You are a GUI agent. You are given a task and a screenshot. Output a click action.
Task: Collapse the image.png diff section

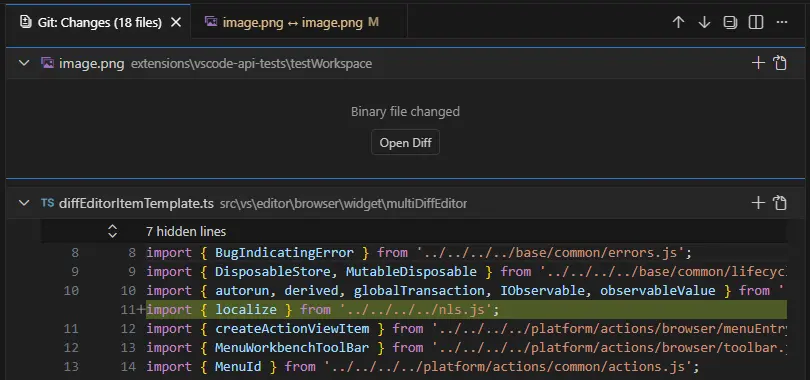[24, 63]
